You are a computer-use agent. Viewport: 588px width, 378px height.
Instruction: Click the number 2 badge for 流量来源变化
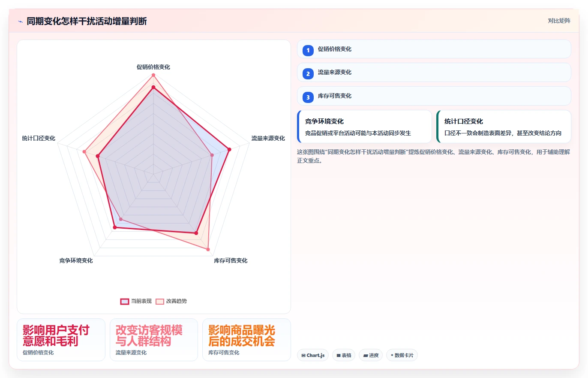click(308, 73)
